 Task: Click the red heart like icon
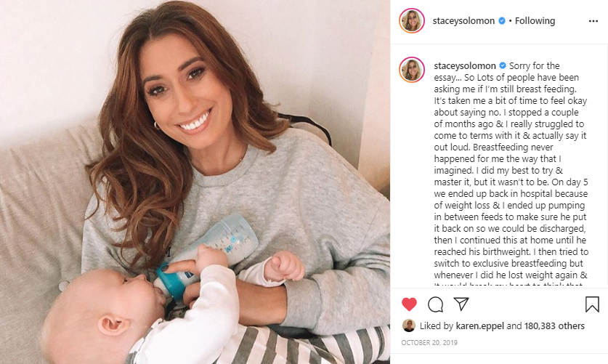pyautogui.click(x=409, y=304)
